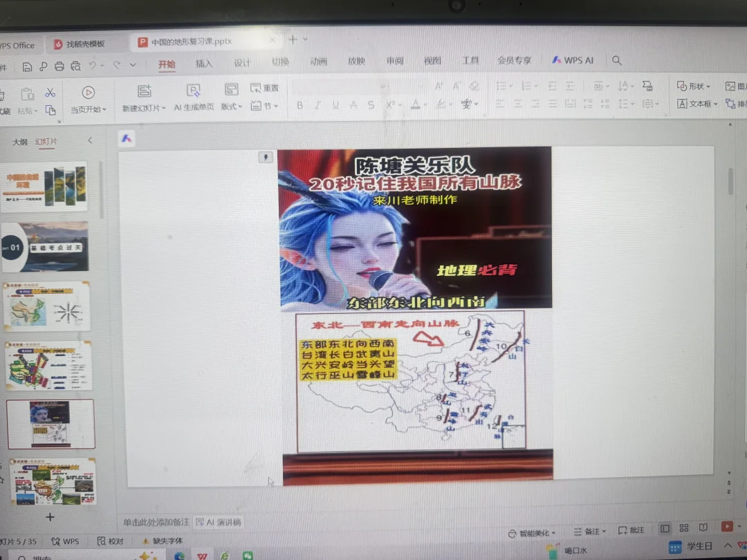Click the notes area 单击此处添加备注

coord(156,523)
